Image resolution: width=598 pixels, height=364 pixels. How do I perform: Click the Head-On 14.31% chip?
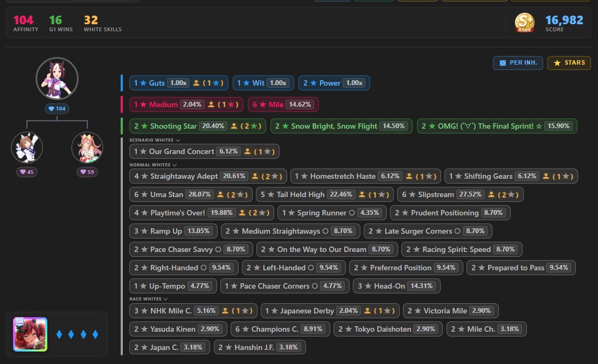[397, 286]
